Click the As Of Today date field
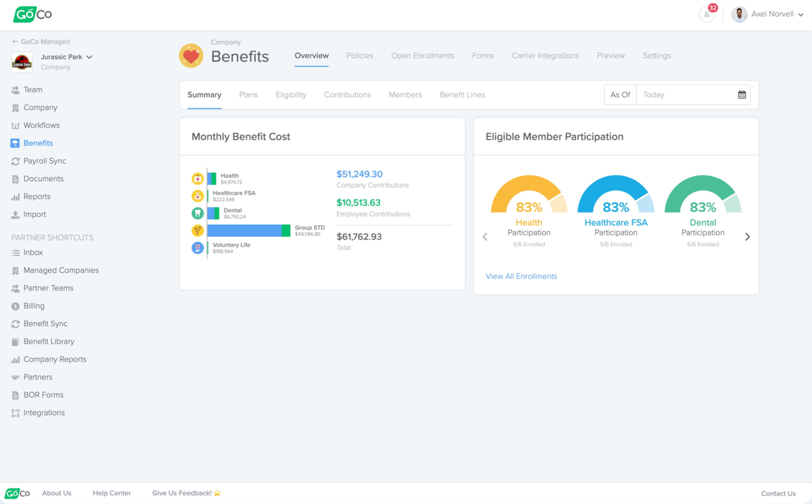812x504 pixels. click(686, 95)
